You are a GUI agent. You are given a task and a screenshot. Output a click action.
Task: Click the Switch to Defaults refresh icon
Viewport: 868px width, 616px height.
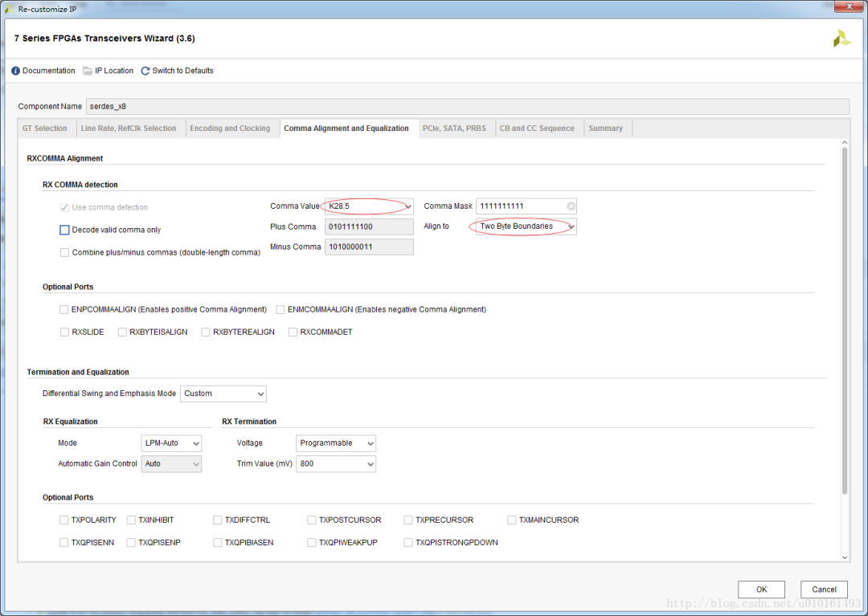click(x=145, y=71)
